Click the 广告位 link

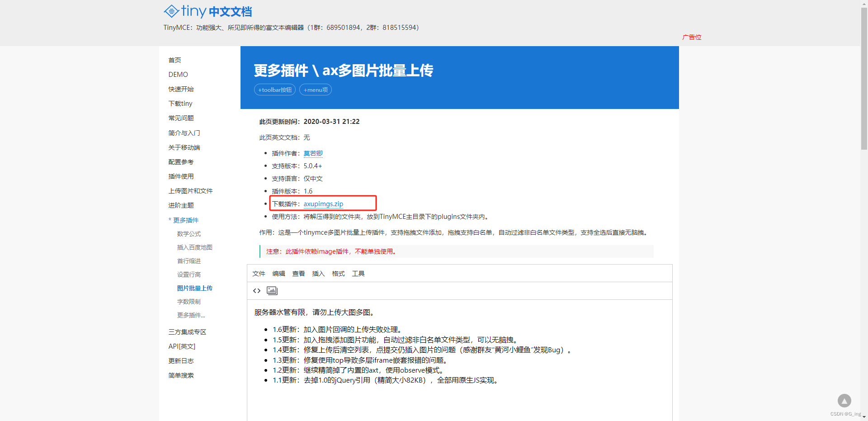[692, 37]
